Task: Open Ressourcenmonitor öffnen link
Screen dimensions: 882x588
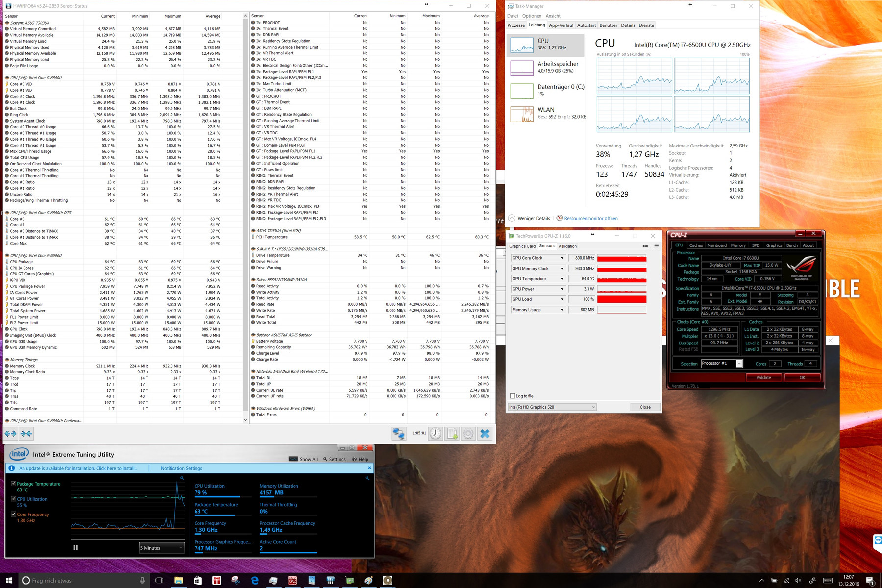Action: (591, 218)
